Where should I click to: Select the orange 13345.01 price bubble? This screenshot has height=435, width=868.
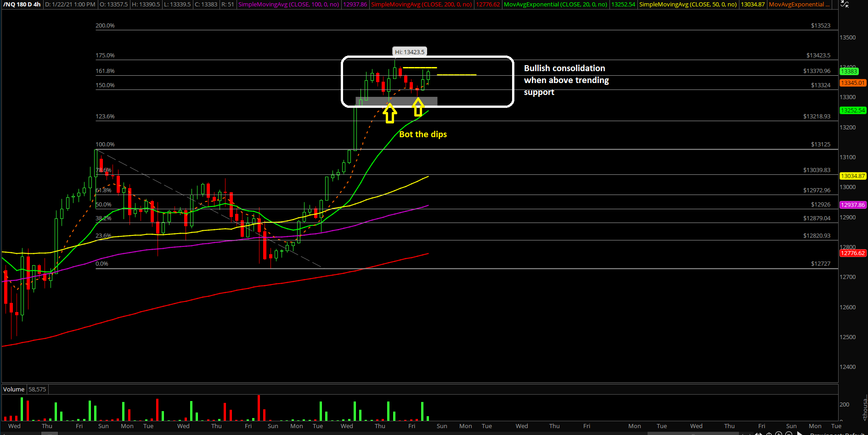(852, 83)
